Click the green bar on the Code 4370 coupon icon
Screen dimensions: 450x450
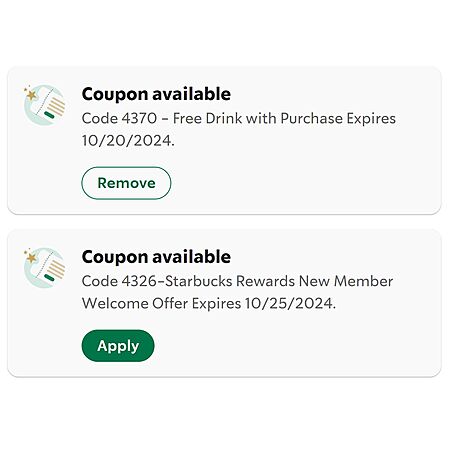tap(49, 115)
